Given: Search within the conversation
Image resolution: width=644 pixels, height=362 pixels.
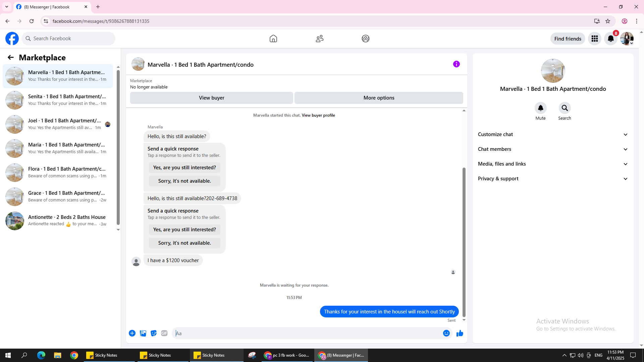Looking at the screenshot, I should tap(565, 108).
